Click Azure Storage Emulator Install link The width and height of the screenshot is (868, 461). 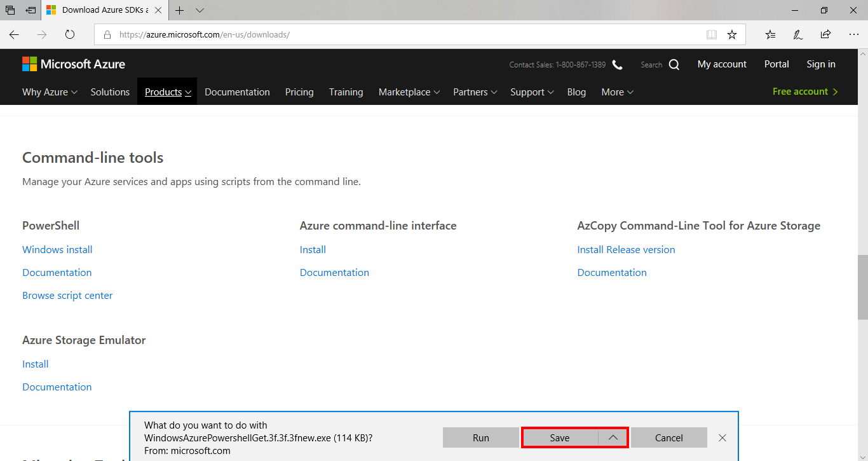[36, 364]
